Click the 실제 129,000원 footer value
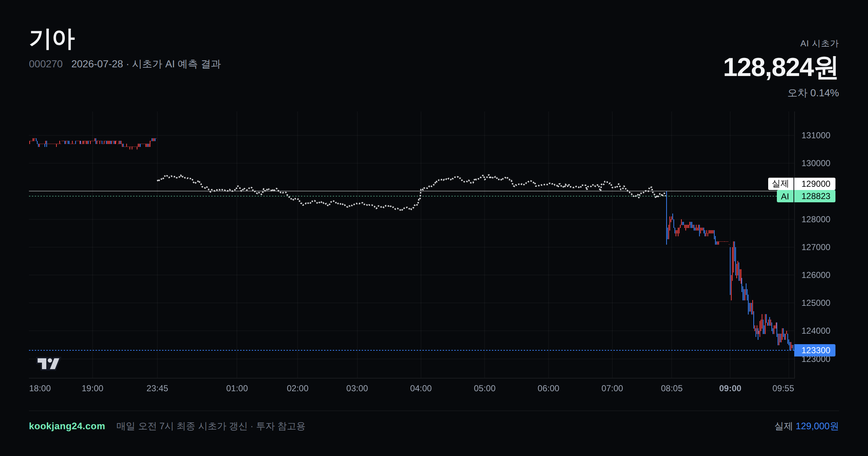This screenshot has height=456, width=868. (807, 426)
